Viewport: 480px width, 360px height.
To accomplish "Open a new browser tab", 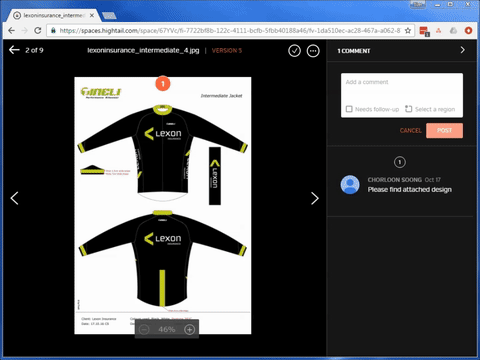I will (109, 15).
